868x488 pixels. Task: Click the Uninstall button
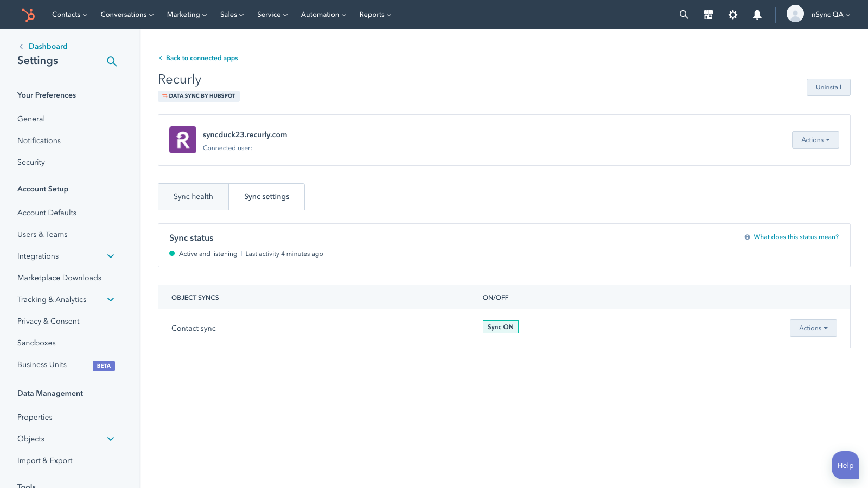pyautogui.click(x=828, y=87)
